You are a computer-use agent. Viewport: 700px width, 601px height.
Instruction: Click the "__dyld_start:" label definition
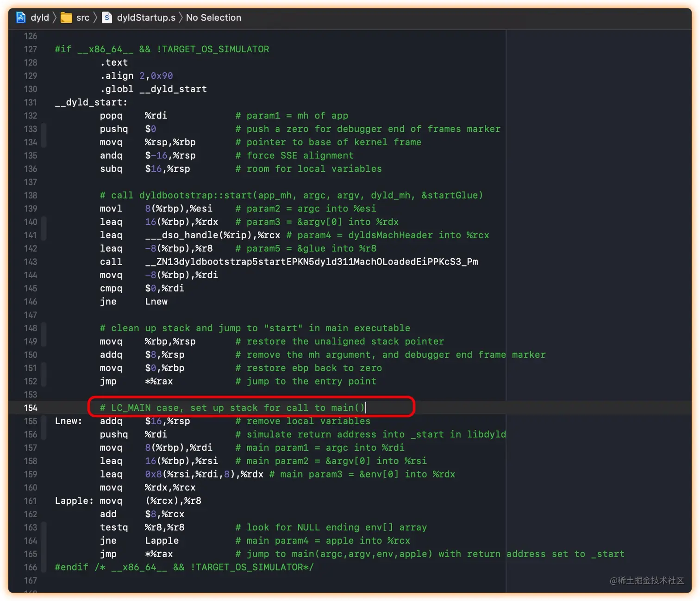pos(91,102)
